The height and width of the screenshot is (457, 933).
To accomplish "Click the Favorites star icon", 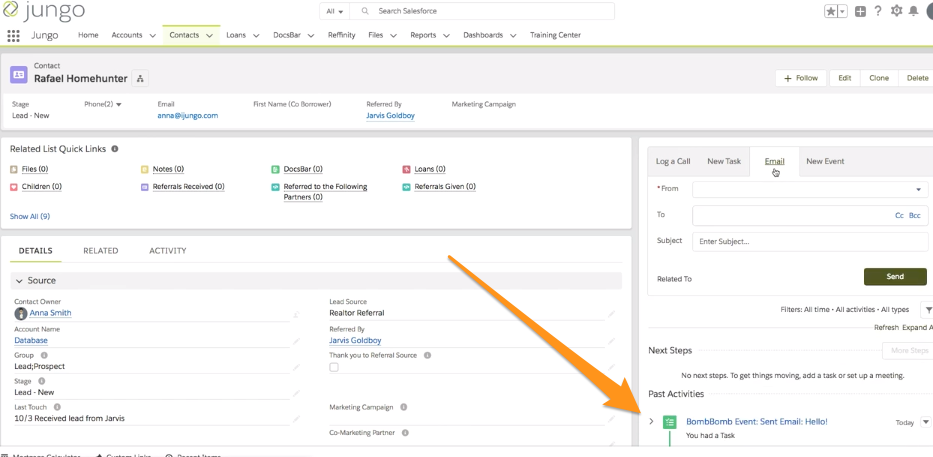I will point(831,11).
